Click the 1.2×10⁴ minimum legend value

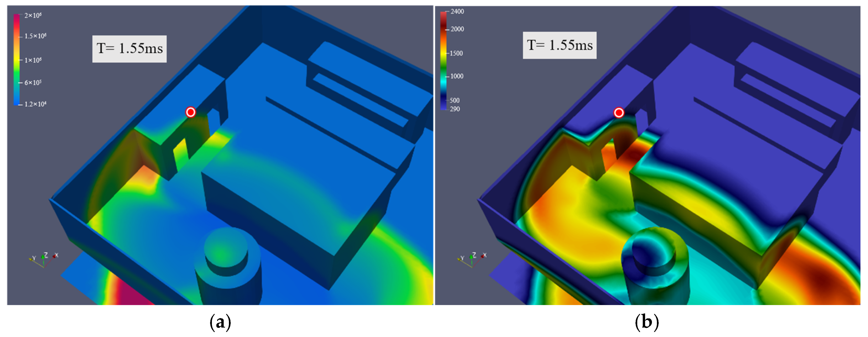pyautogui.click(x=35, y=104)
